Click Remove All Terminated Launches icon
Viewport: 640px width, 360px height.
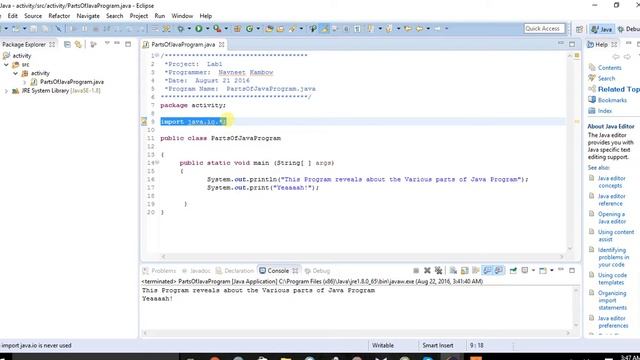pyautogui.click(x=438, y=270)
